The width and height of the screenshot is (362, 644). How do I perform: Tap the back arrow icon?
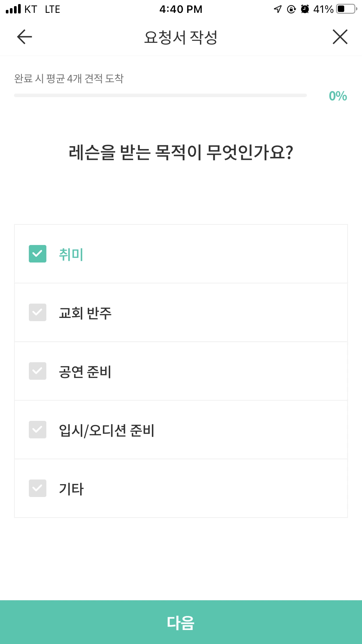[x=24, y=37]
